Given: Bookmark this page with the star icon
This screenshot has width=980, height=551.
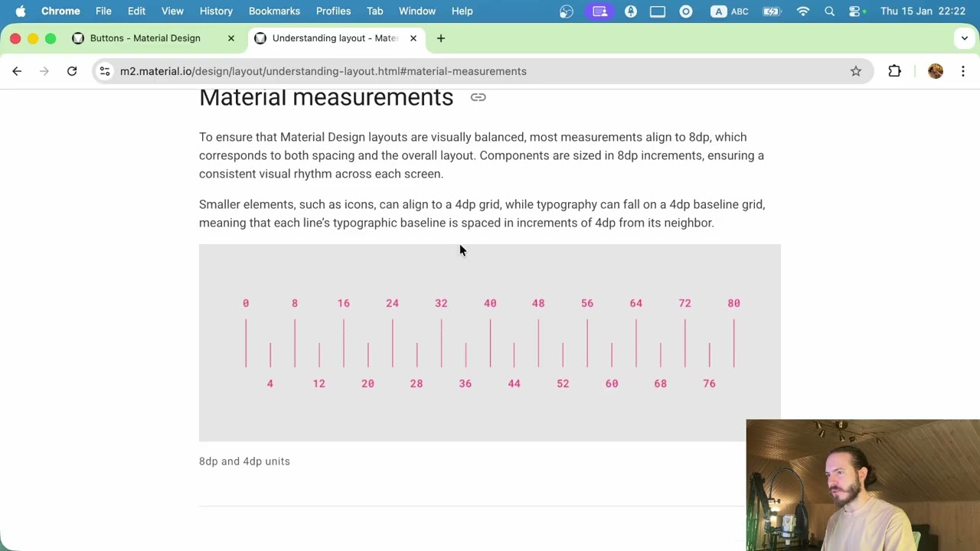Looking at the screenshot, I should (x=856, y=71).
